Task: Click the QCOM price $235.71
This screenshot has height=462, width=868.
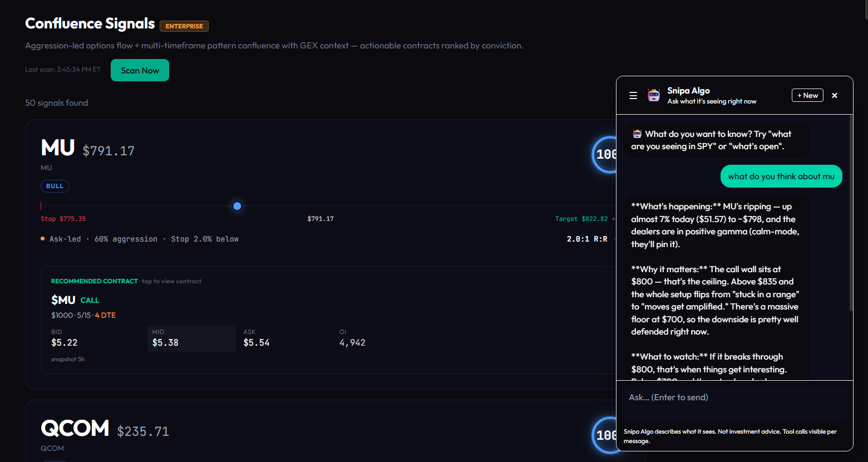Action: pos(143,431)
